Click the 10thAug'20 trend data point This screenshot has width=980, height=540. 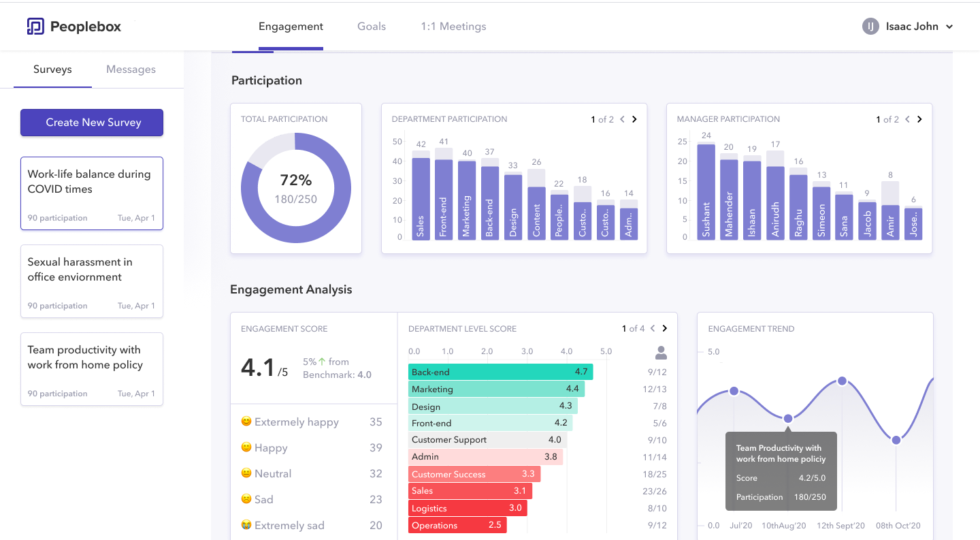pos(787,418)
